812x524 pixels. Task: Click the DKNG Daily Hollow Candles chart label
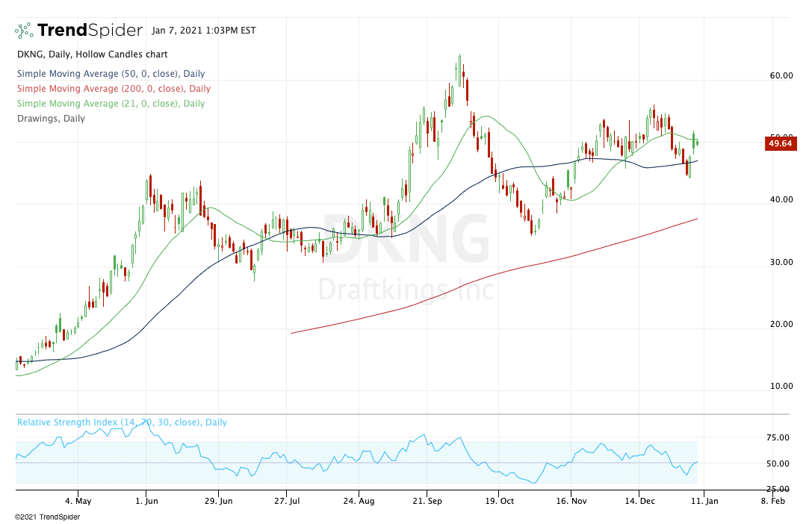point(92,54)
